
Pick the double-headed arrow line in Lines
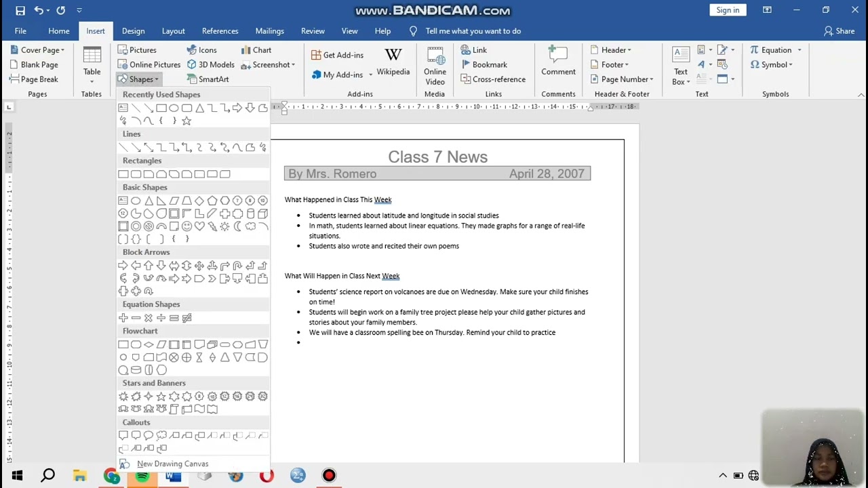149,147
